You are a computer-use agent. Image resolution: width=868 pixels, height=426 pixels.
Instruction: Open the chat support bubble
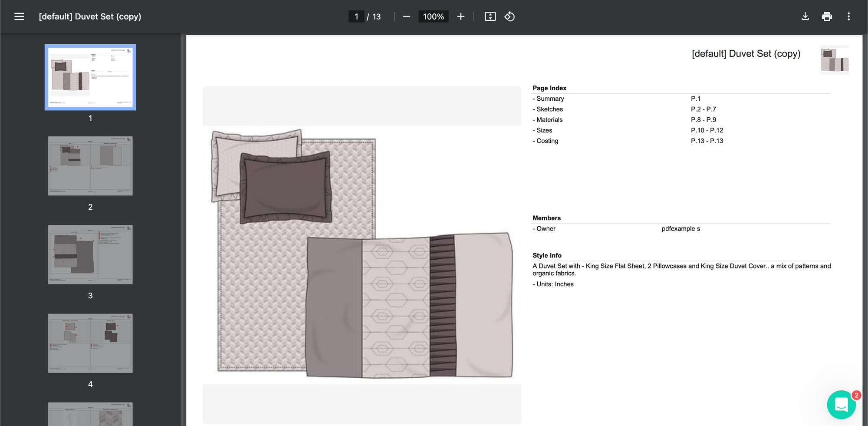841,404
